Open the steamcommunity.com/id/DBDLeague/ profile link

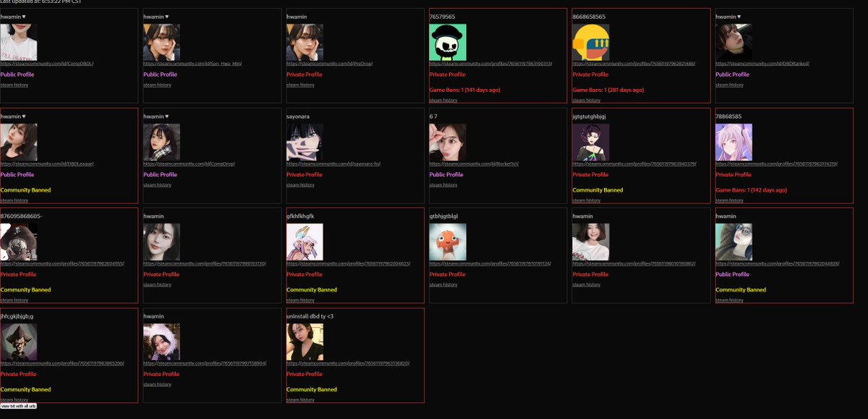point(47,164)
